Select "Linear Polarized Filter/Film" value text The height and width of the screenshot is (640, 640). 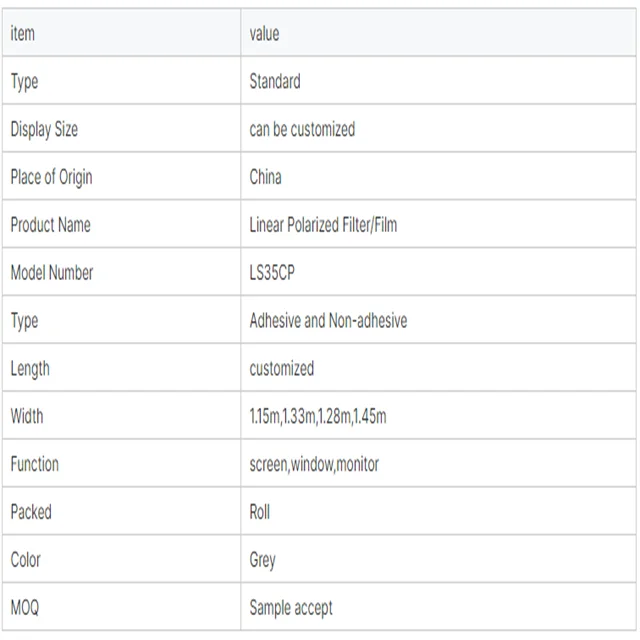click(x=323, y=225)
